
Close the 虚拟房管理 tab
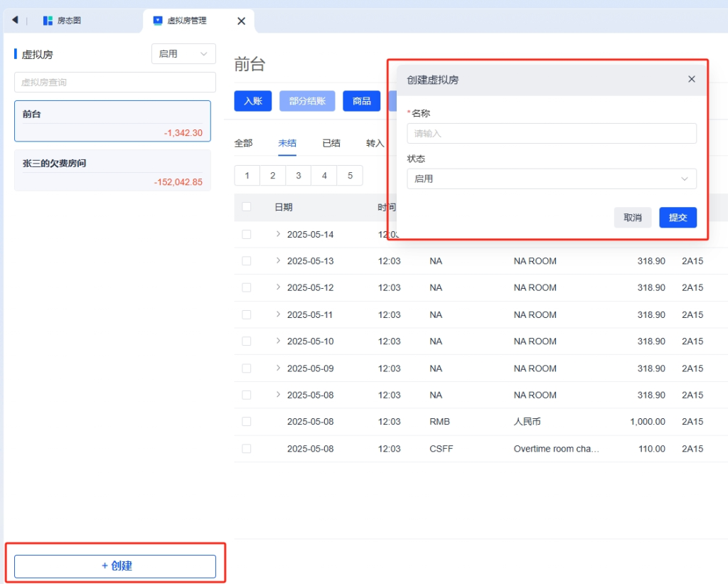pyautogui.click(x=241, y=21)
